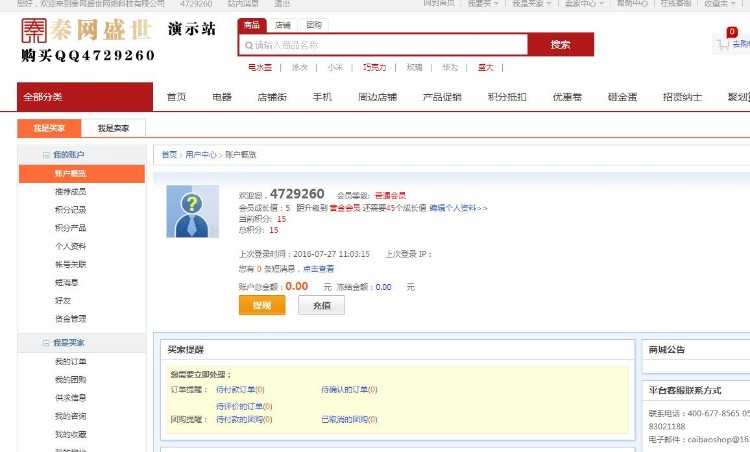Select 积分产品 in the sidebar
The height and width of the screenshot is (452, 750).
point(70,228)
